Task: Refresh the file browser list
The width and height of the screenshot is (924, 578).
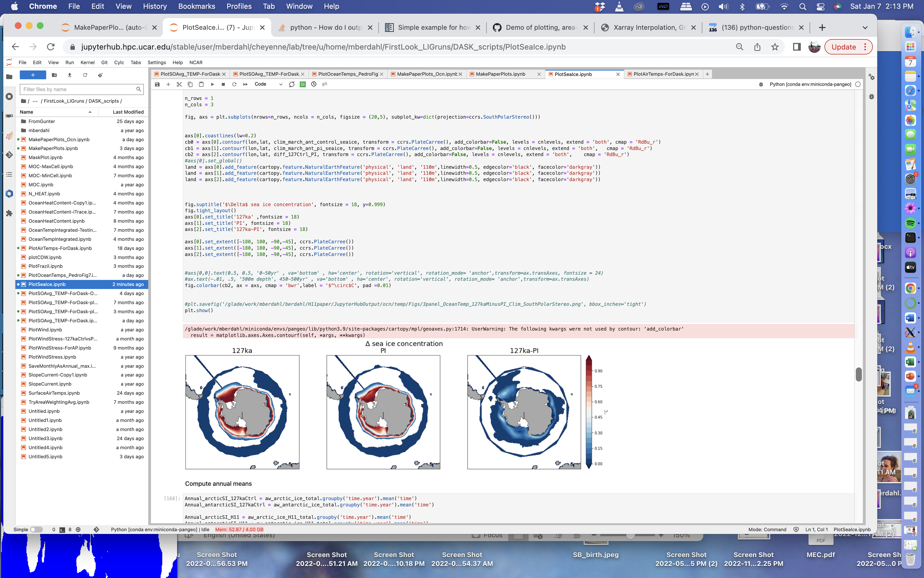Action: pyautogui.click(x=85, y=75)
